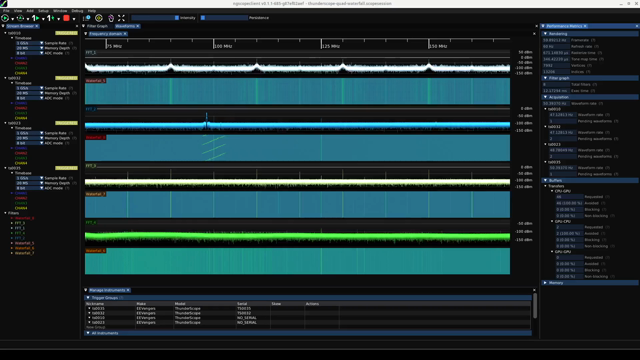640x360 pixels.
Task: Click the ngscopeclient app icon in title bar
Action: [4, 3]
